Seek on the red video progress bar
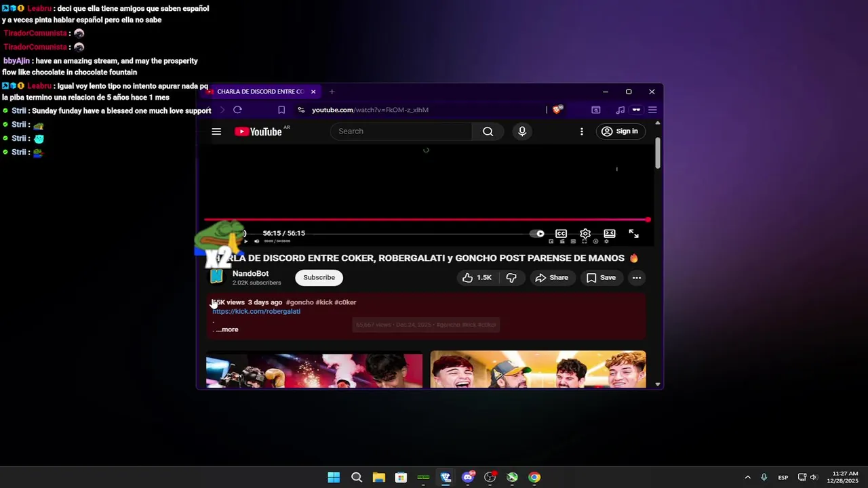 [427, 220]
